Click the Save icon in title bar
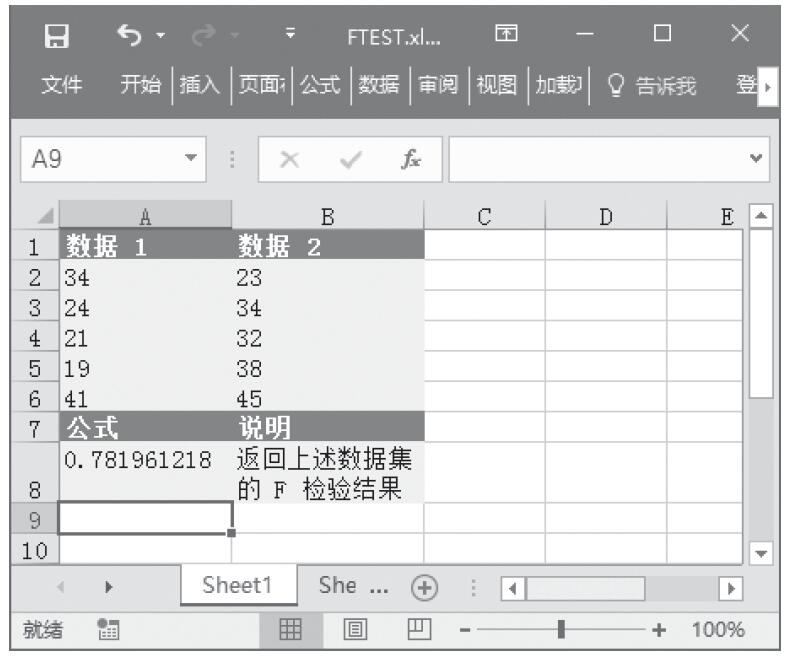 pos(58,36)
